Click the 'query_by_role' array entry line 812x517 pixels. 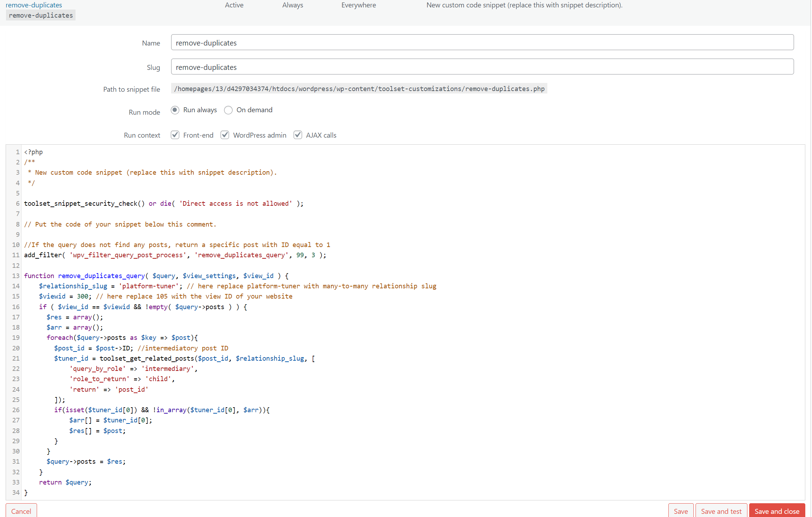133,369
